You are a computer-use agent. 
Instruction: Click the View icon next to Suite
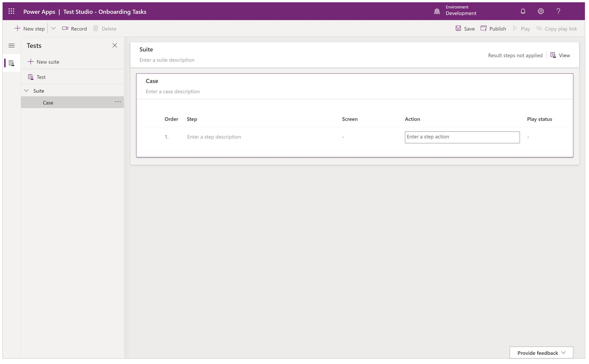point(552,55)
